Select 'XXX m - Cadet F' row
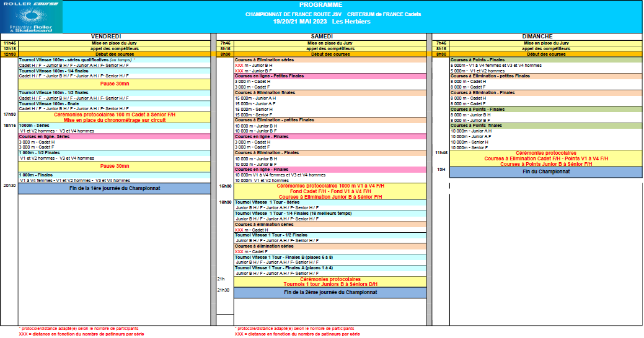Screen dimensions: 644x338 point(330,251)
